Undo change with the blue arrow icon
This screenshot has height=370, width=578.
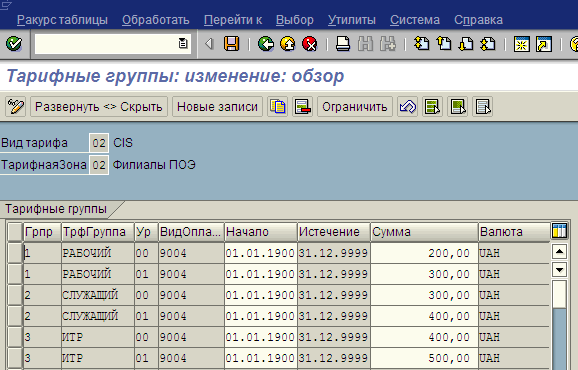pos(407,107)
